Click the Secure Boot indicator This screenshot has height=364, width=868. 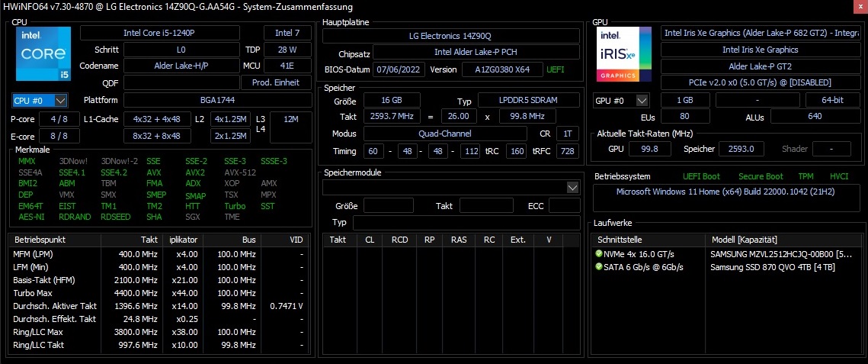760,176
